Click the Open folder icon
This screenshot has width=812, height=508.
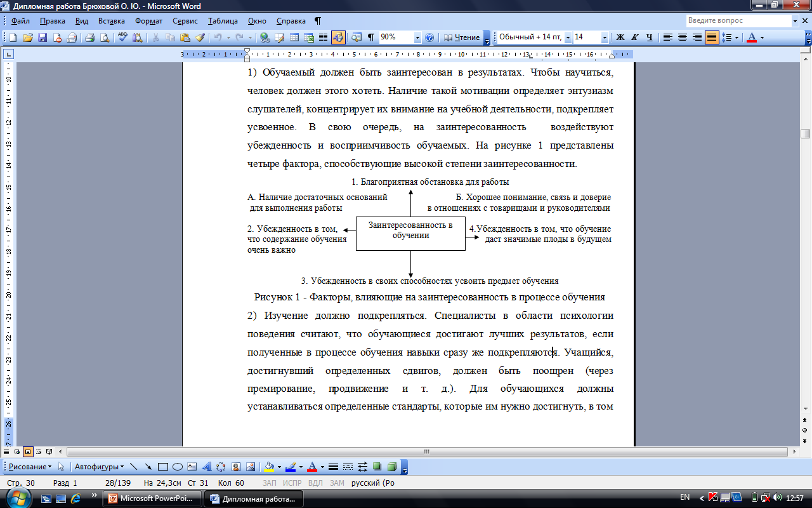pyautogui.click(x=28, y=37)
